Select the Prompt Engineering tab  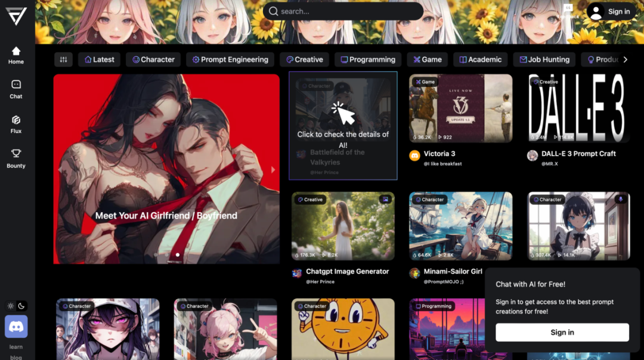230,60
